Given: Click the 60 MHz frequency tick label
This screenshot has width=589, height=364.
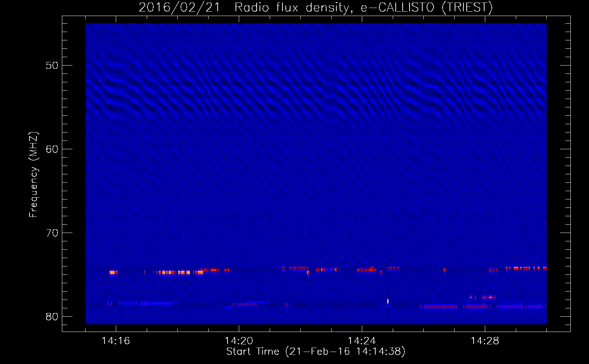Looking at the screenshot, I should [52, 149].
